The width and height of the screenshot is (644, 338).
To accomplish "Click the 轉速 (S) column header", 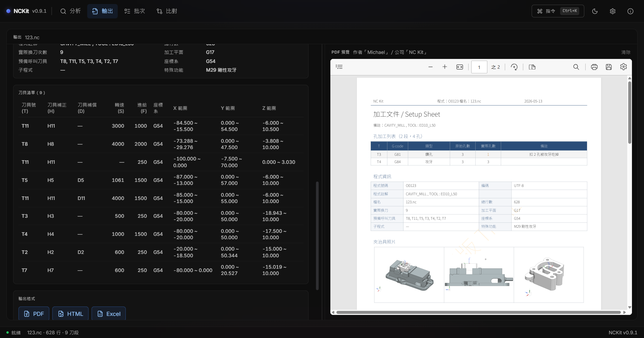I will tap(119, 108).
